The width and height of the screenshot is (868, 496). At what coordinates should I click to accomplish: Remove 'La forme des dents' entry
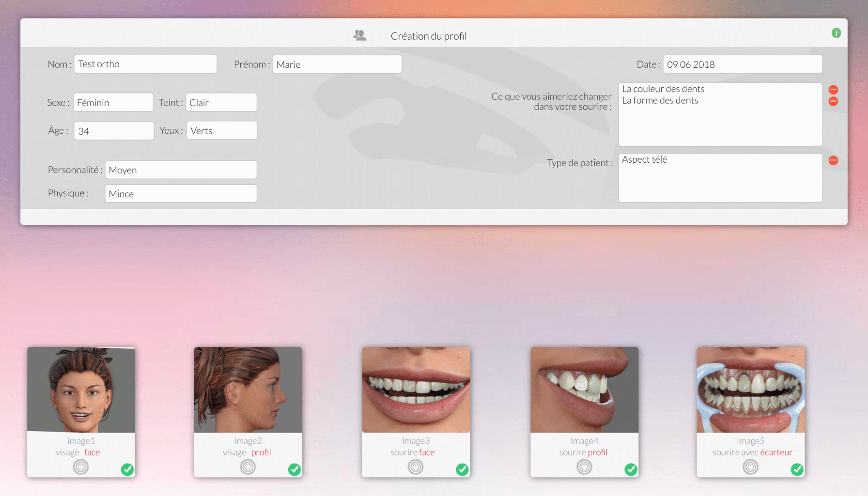click(x=833, y=101)
